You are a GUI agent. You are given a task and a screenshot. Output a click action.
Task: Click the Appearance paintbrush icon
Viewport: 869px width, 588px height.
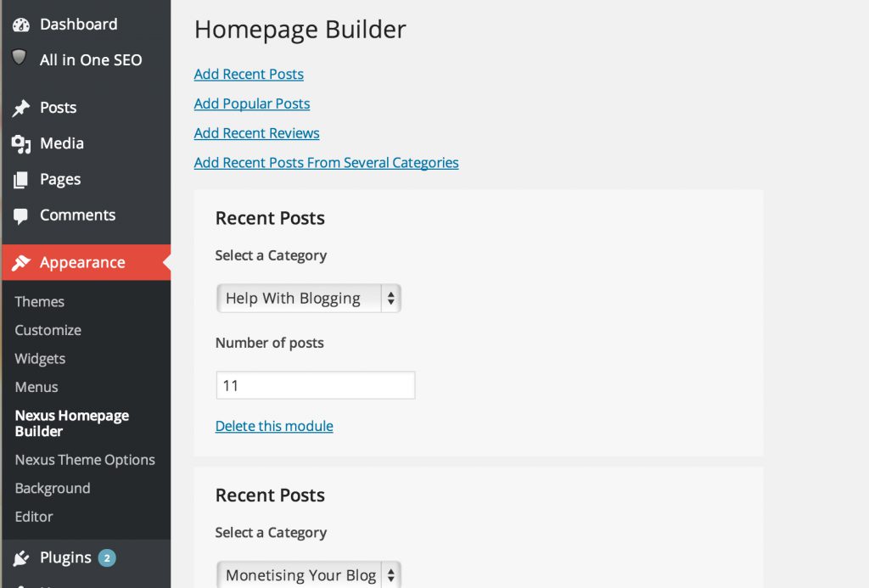[20, 263]
